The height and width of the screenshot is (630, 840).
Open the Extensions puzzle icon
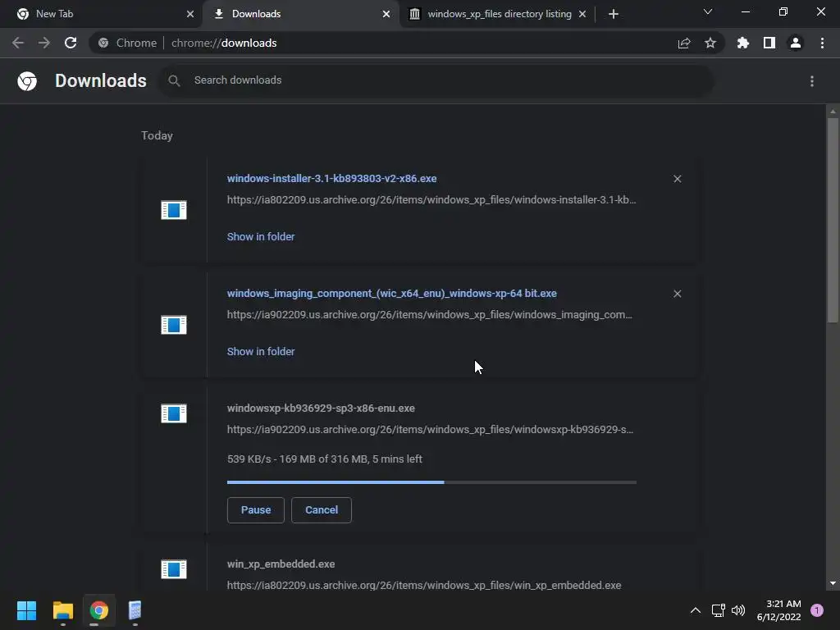743,43
